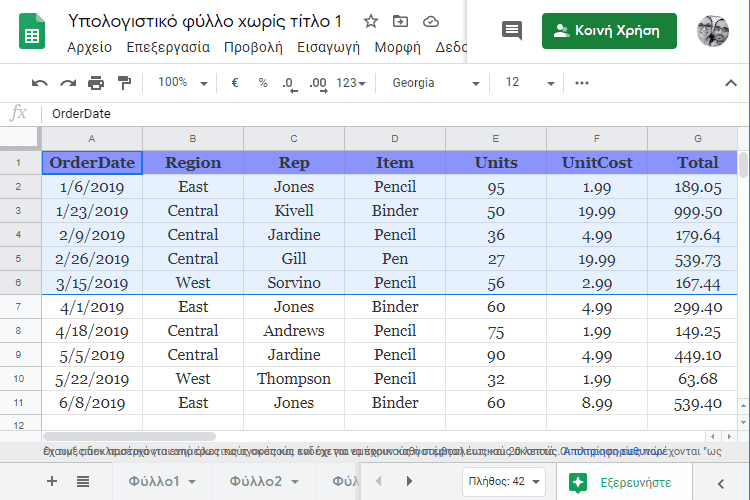The height and width of the screenshot is (500, 750).
Task: Select the OrderDate header cell
Action: pyautogui.click(x=92, y=163)
